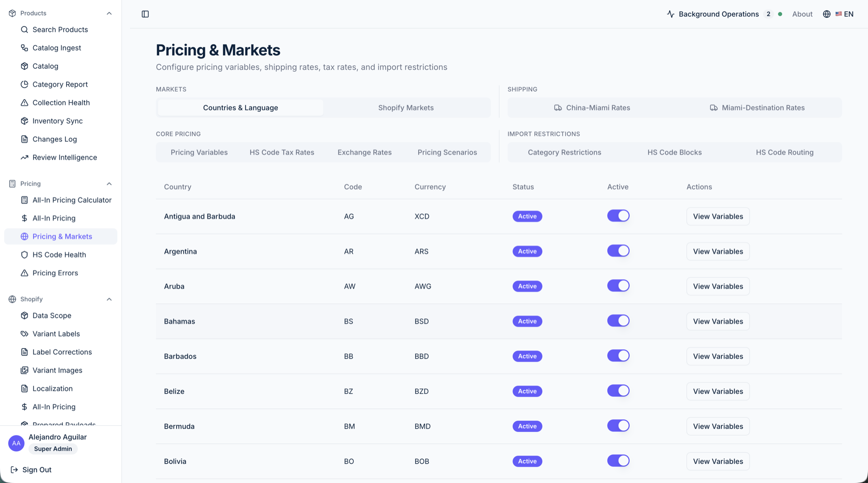The width and height of the screenshot is (868, 483).
Task: Click the Variant Labels tag icon
Action: 25,334
